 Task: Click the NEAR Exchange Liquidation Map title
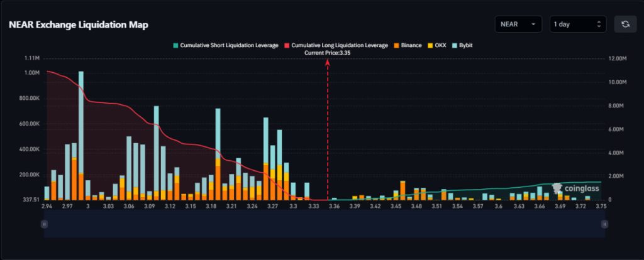click(79, 24)
